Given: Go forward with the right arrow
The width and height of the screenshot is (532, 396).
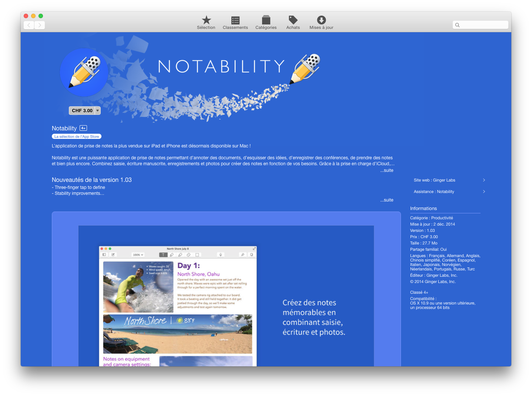Looking at the screenshot, I should (40, 25).
